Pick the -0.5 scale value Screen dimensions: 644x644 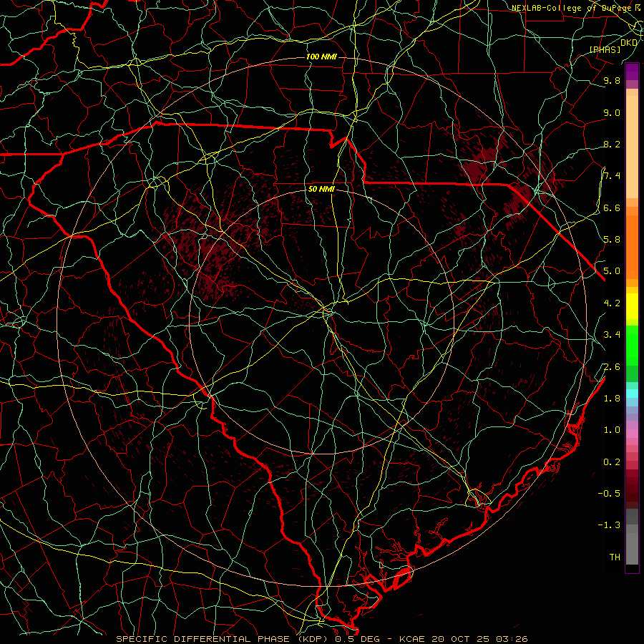609,494
